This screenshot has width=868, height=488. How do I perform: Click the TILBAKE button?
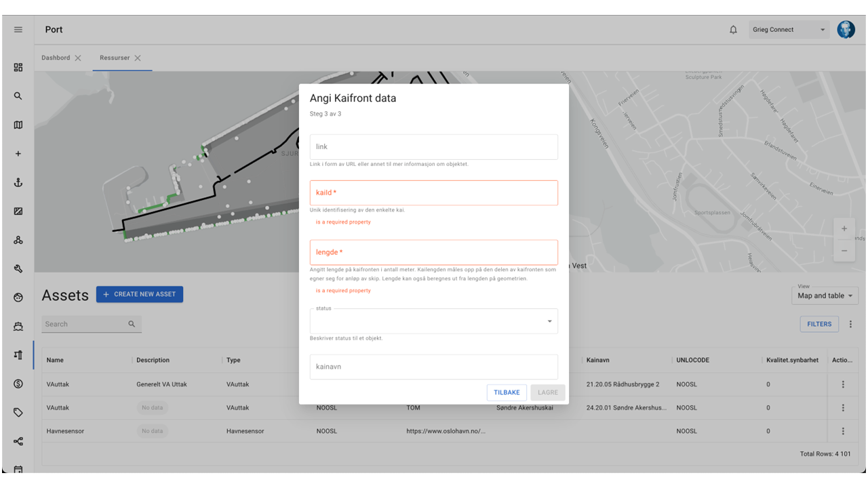[x=507, y=392]
